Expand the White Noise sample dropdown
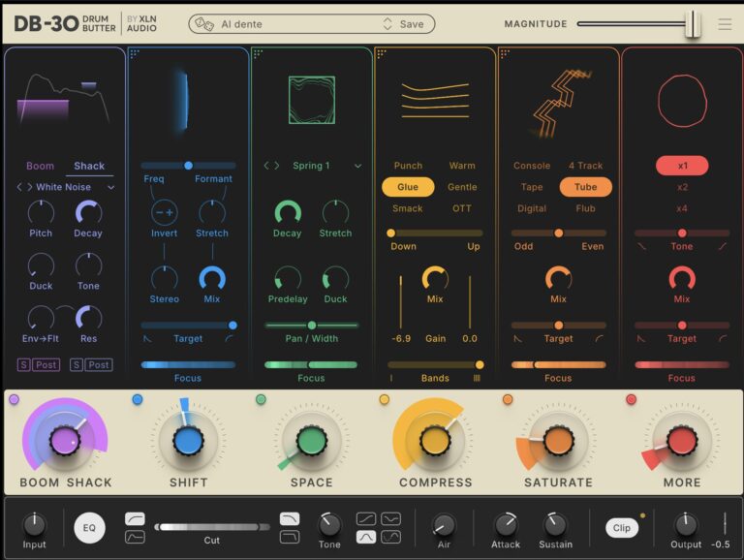 (x=110, y=187)
